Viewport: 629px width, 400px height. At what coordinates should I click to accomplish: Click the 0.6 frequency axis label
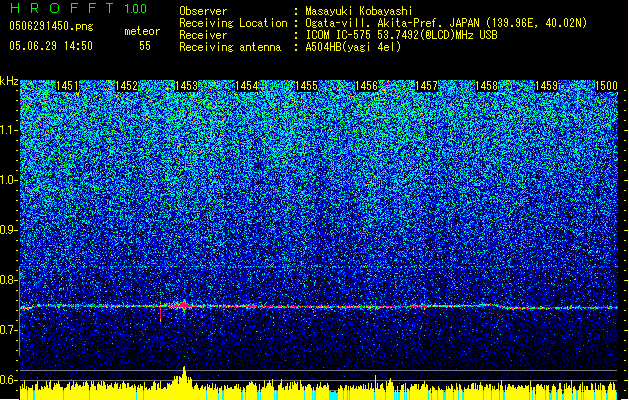pos(9,380)
